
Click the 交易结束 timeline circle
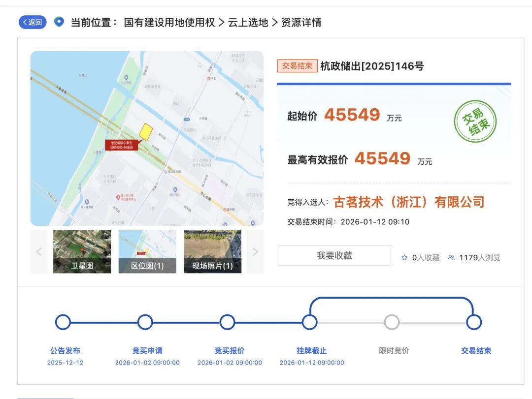click(x=474, y=322)
